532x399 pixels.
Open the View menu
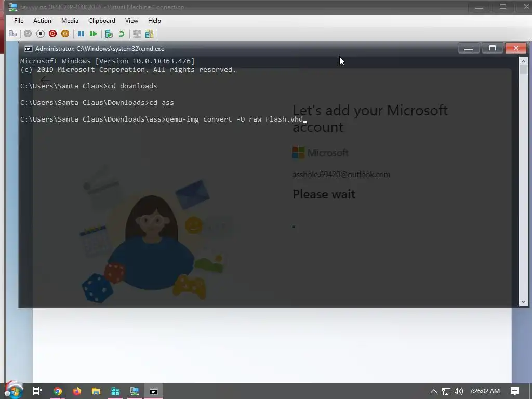point(131,21)
